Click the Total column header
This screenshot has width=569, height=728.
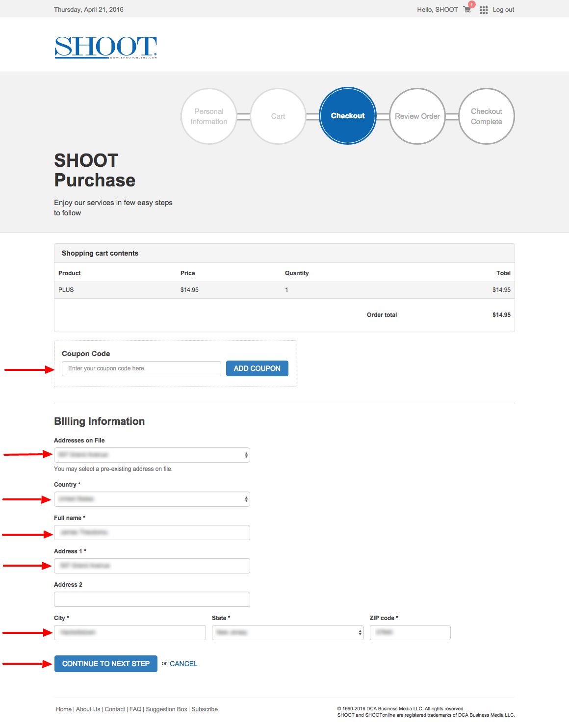pyautogui.click(x=503, y=273)
